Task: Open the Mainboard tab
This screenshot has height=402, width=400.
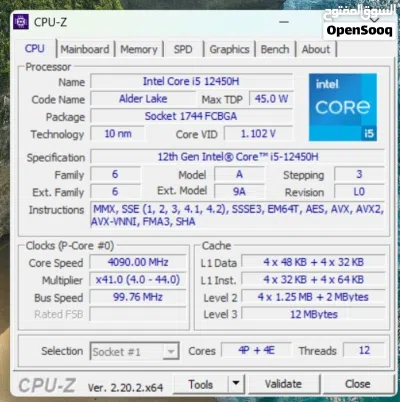Action: tap(85, 49)
